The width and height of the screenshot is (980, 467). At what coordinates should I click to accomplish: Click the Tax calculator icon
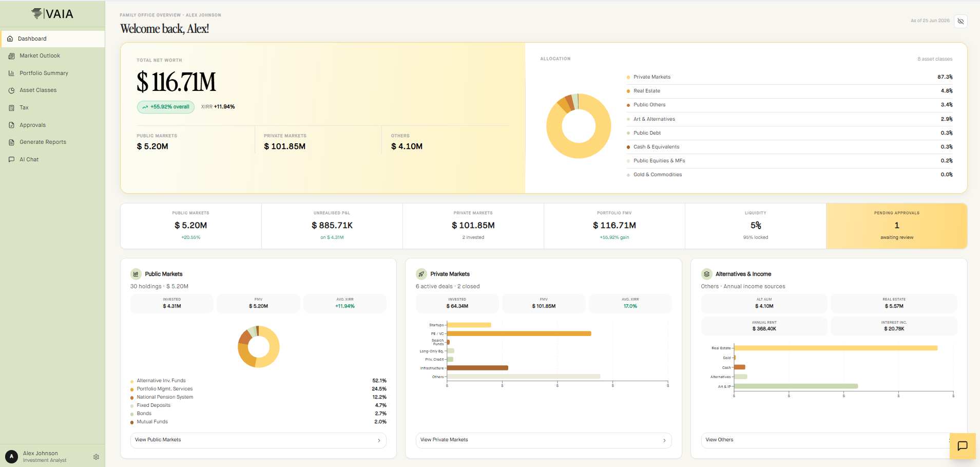click(11, 108)
